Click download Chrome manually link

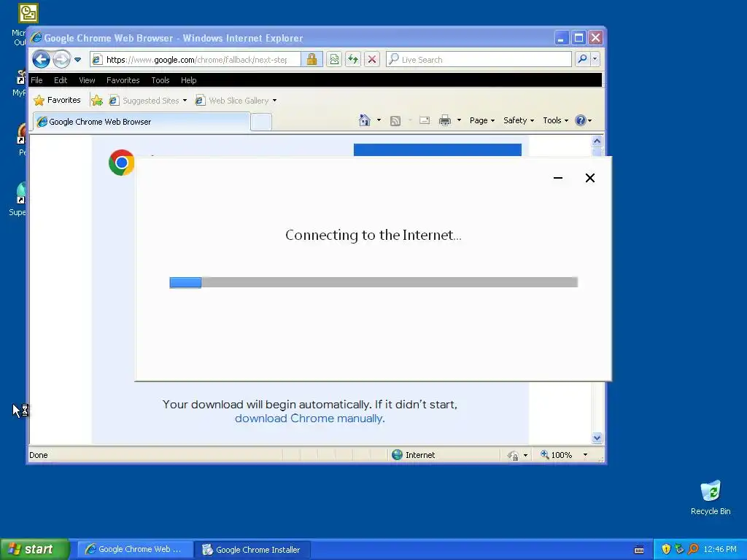[x=309, y=418]
